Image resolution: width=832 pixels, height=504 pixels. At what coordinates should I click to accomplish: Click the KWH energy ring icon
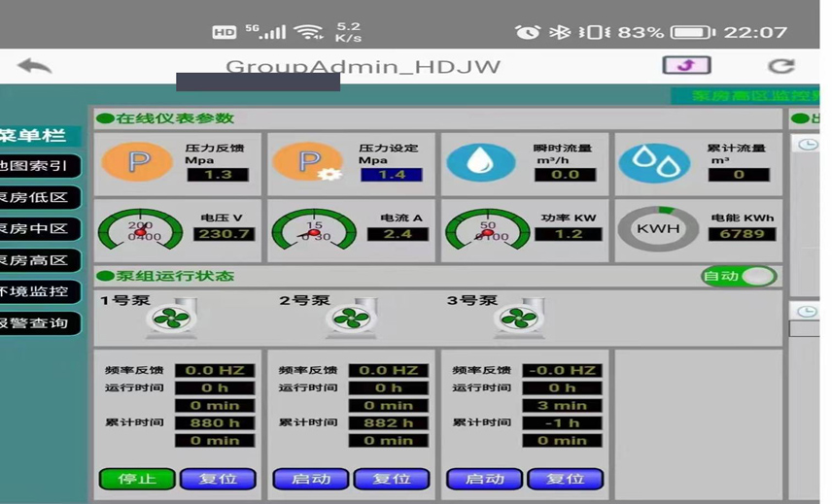pos(658,230)
